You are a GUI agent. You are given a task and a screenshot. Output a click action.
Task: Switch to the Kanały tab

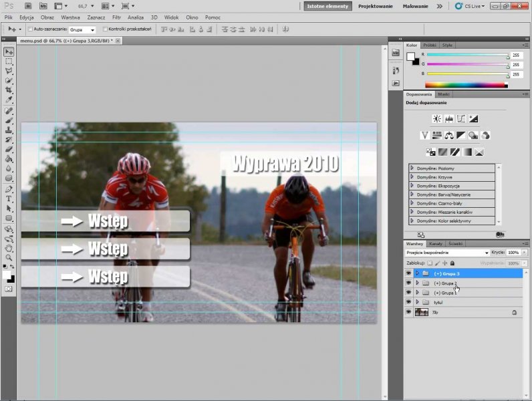coord(436,243)
